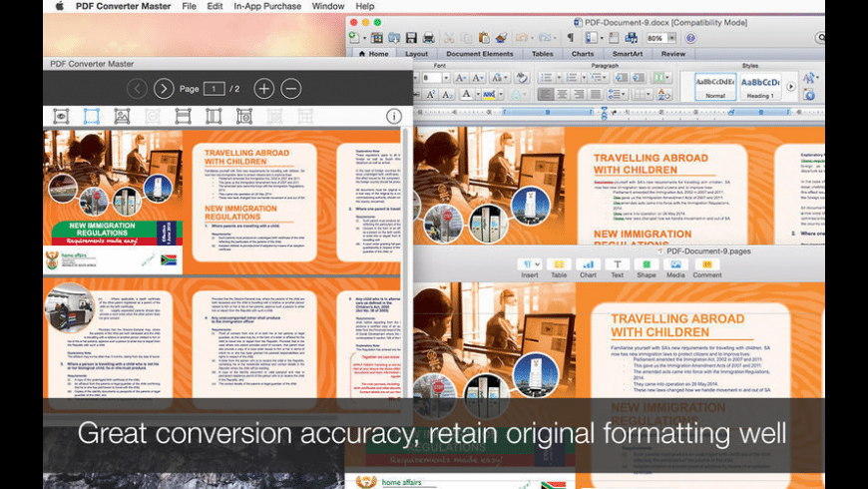Click the Undo icon in Word
The width and height of the screenshot is (868, 489).
point(521,38)
